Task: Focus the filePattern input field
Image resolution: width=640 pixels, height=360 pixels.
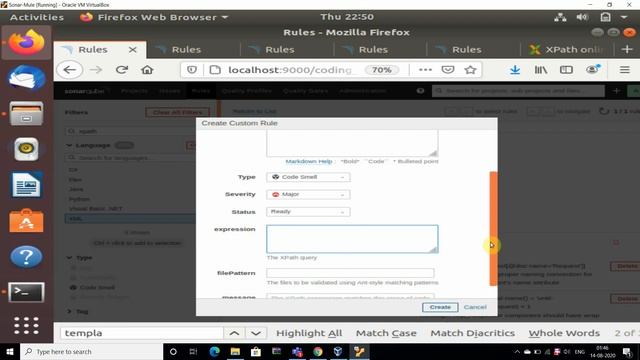Action: pyautogui.click(x=350, y=273)
